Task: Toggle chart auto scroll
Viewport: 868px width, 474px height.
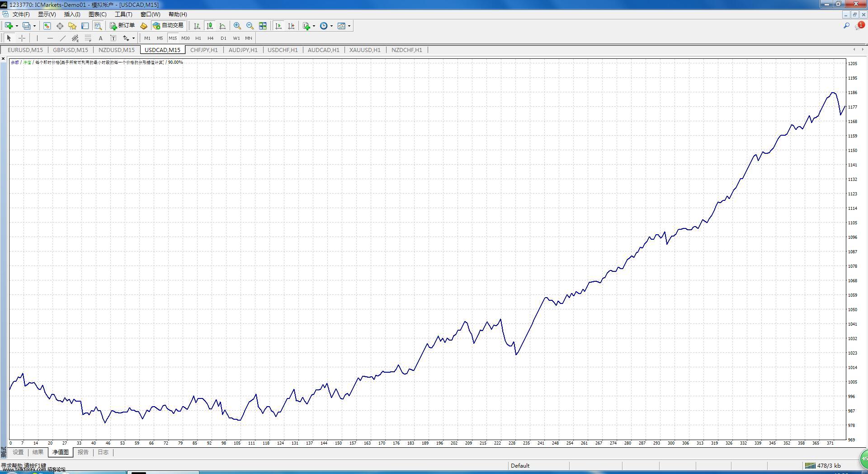Action: click(x=278, y=26)
